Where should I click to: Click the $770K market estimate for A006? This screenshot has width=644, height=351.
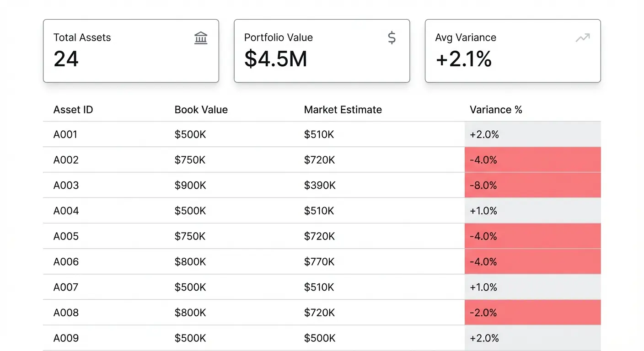pos(319,262)
